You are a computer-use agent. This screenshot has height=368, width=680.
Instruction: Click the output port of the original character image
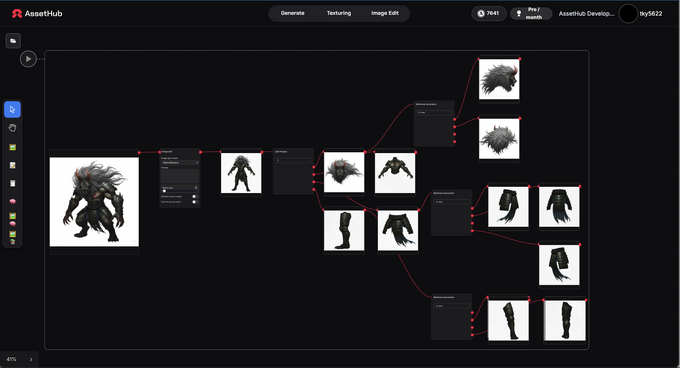click(139, 153)
